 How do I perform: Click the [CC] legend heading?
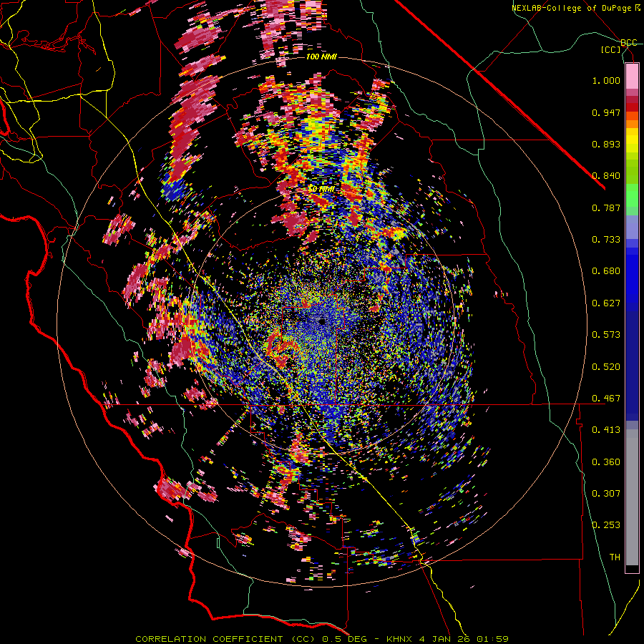click(x=611, y=49)
